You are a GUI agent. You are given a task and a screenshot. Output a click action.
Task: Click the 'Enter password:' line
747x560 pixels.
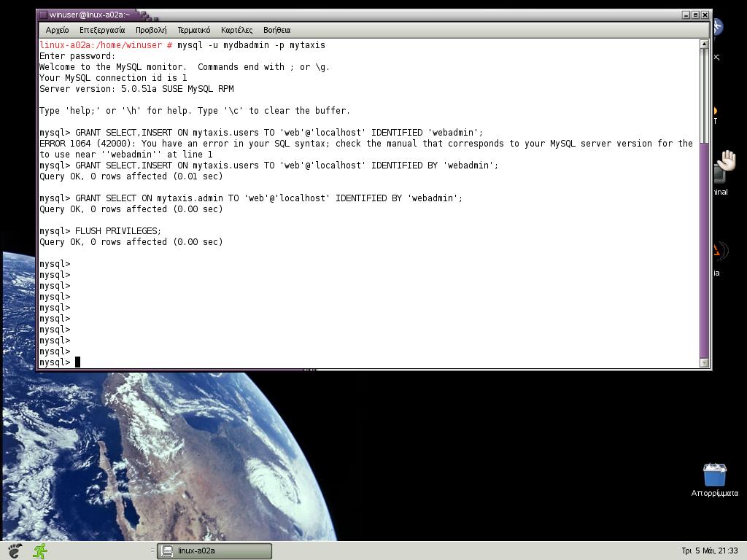[77, 56]
